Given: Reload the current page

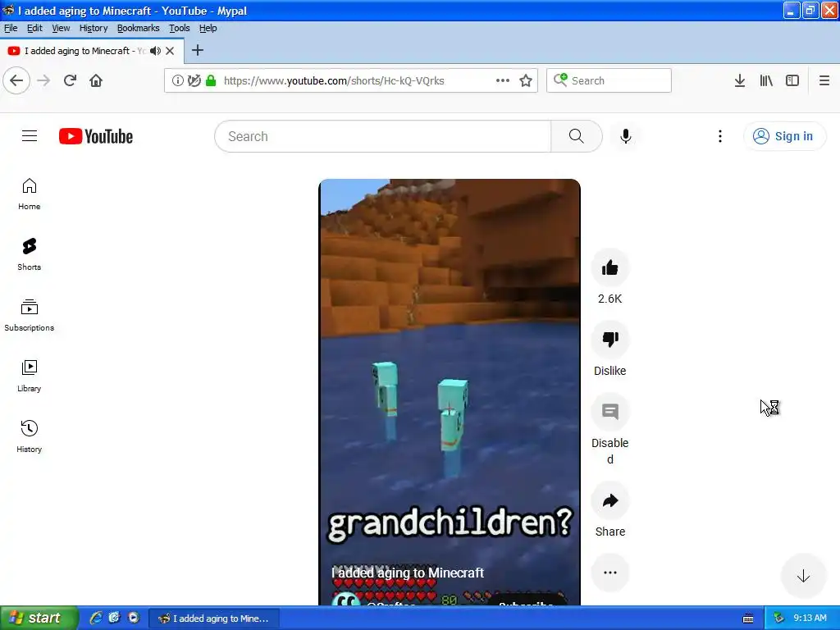Looking at the screenshot, I should 70,80.
